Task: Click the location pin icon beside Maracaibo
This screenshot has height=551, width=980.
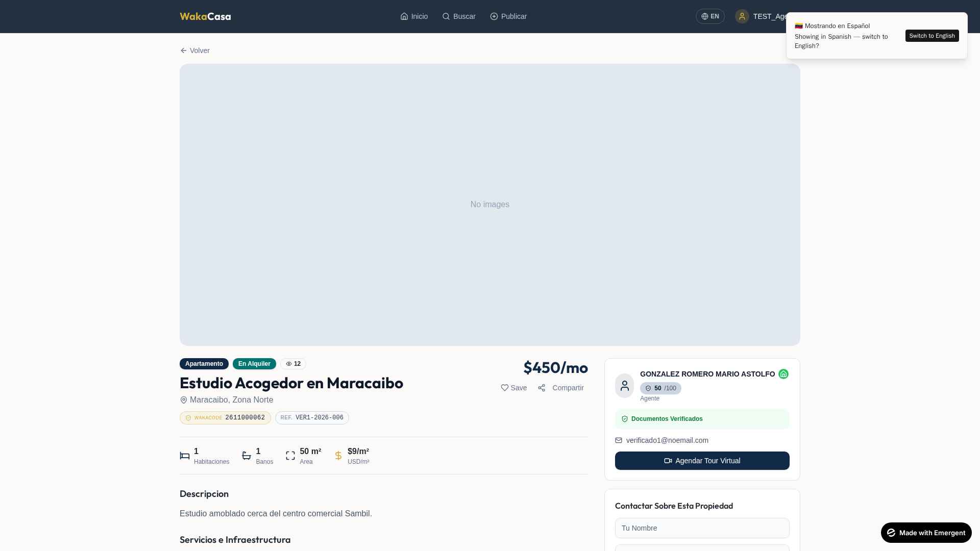Action: coord(184,400)
